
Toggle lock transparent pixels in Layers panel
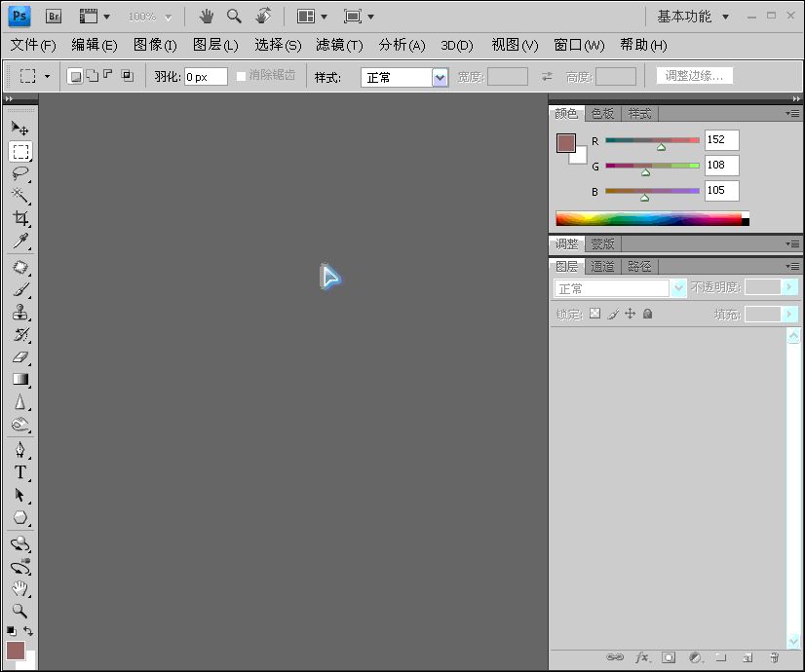pyautogui.click(x=594, y=314)
